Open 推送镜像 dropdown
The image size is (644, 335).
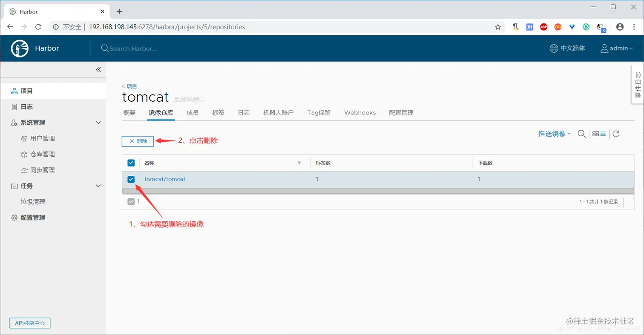(554, 134)
